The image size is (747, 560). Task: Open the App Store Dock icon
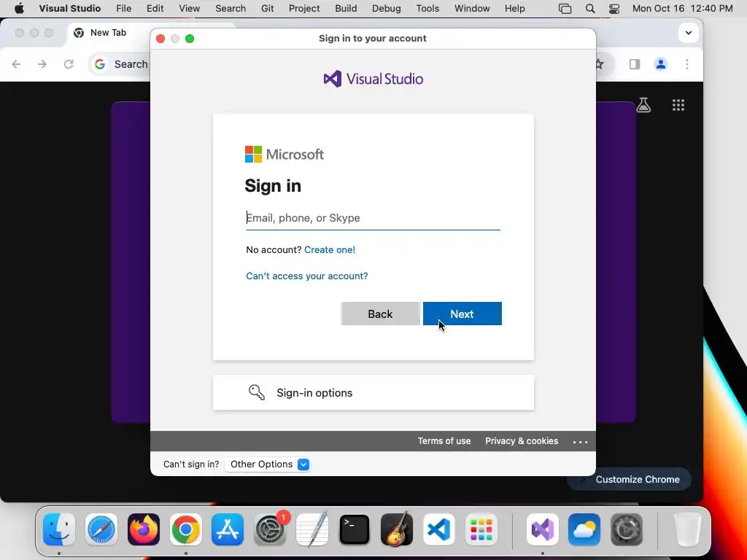(228, 529)
